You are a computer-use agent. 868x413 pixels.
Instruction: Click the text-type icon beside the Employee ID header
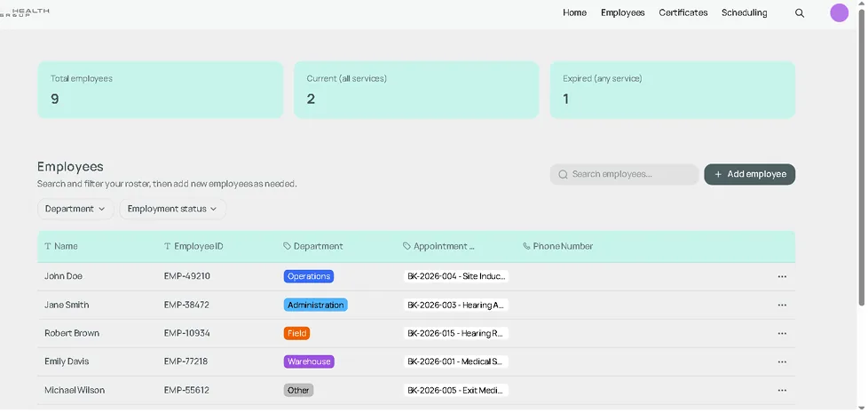167,246
